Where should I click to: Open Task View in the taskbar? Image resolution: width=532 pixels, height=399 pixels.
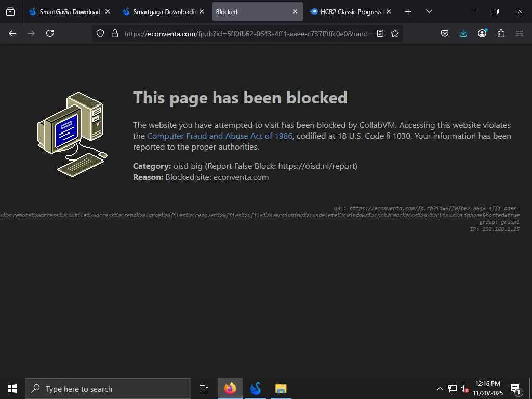click(x=204, y=389)
